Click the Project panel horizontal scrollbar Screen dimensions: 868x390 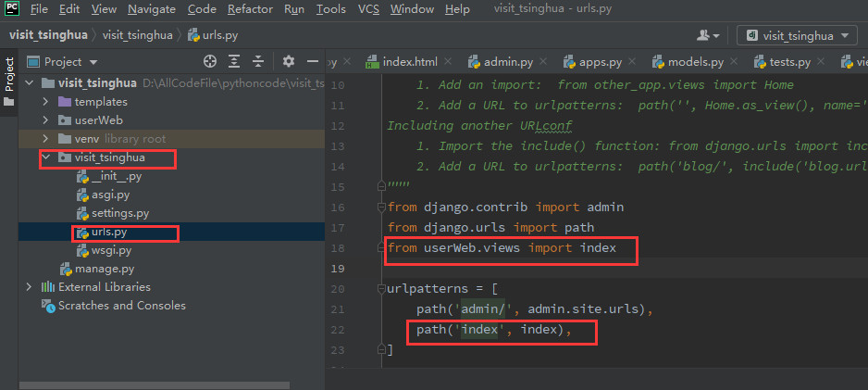(x=154, y=385)
